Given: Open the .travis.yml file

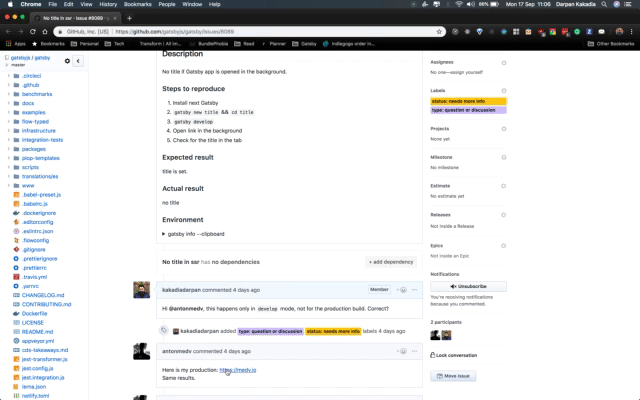Looking at the screenshot, I should tap(35, 277).
